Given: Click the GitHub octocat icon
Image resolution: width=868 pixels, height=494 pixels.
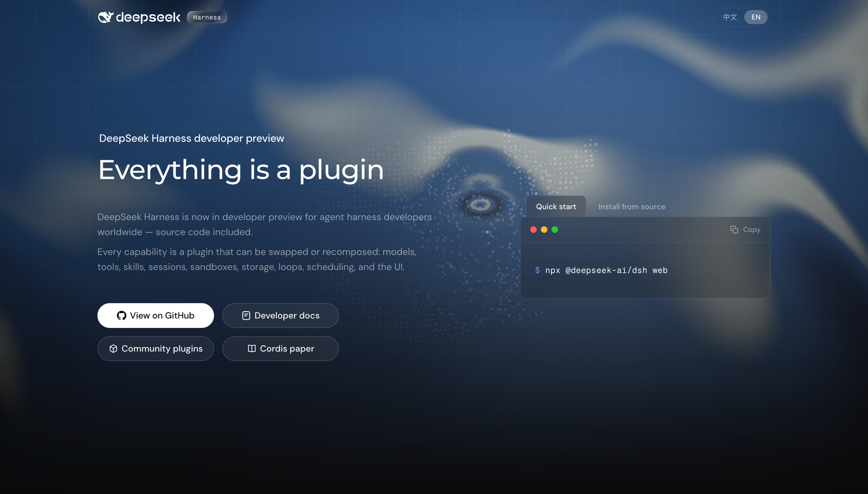Looking at the screenshot, I should (122, 315).
